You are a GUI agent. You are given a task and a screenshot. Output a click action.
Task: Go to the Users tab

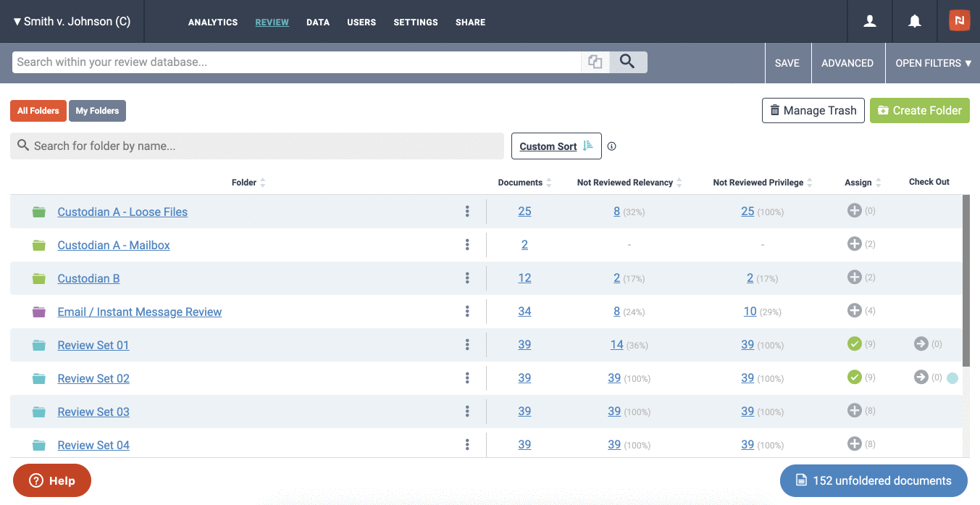click(x=361, y=22)
